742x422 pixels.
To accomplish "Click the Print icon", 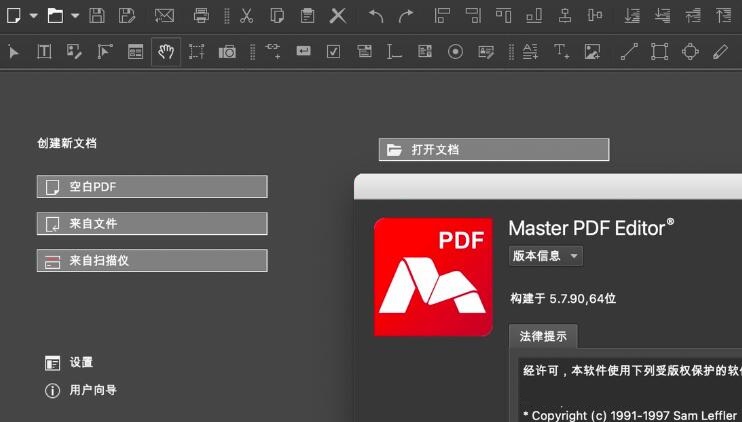I will pyautogui.click(x=201, y=16).
